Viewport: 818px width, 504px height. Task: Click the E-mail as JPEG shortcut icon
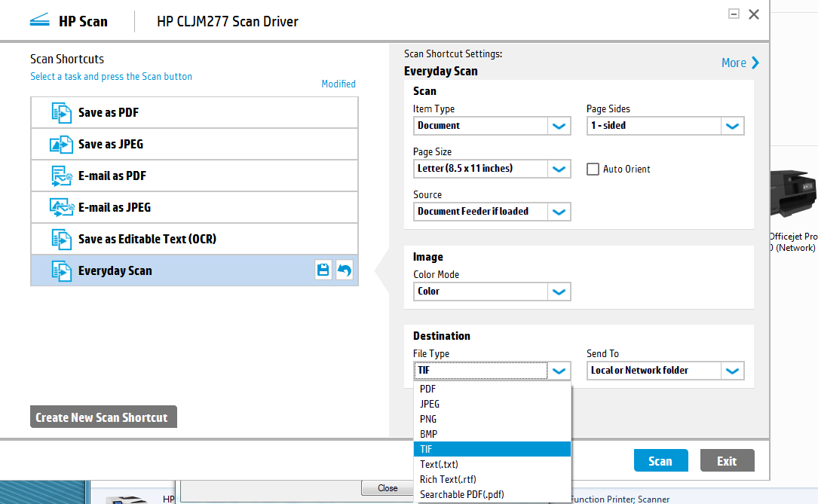(61, 207)
